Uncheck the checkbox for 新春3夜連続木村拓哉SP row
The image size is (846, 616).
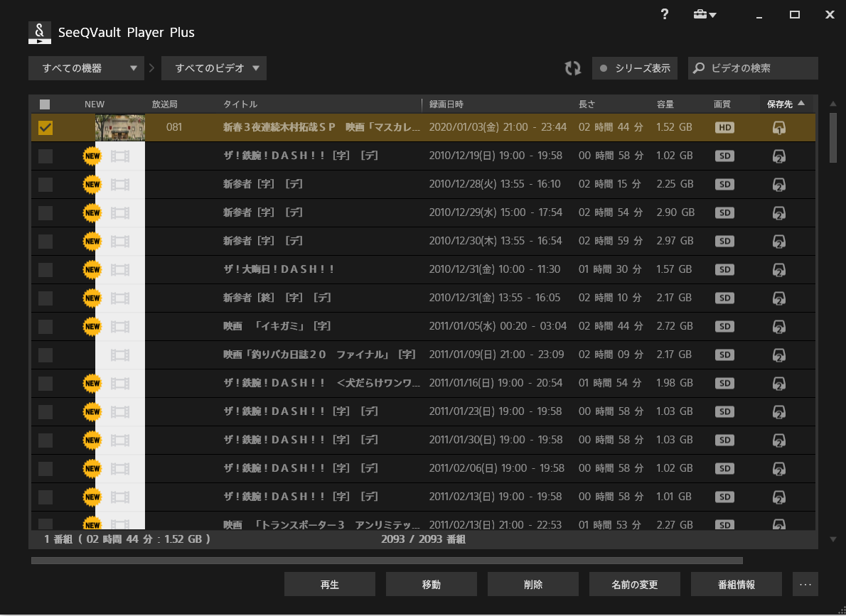[45, 128]
